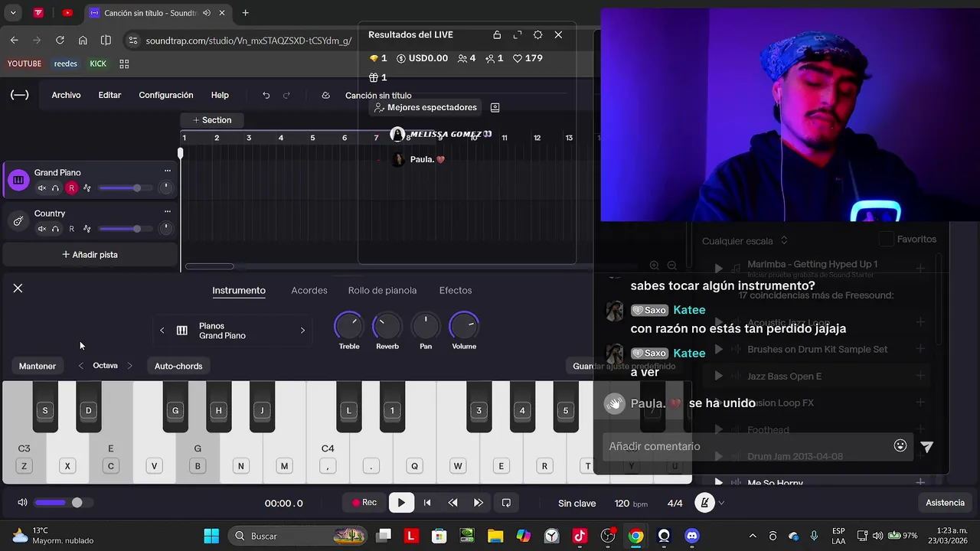Open the Archivo menu
Screen dimensions: 980x551
pyautogui.click(x=66, y=95)
